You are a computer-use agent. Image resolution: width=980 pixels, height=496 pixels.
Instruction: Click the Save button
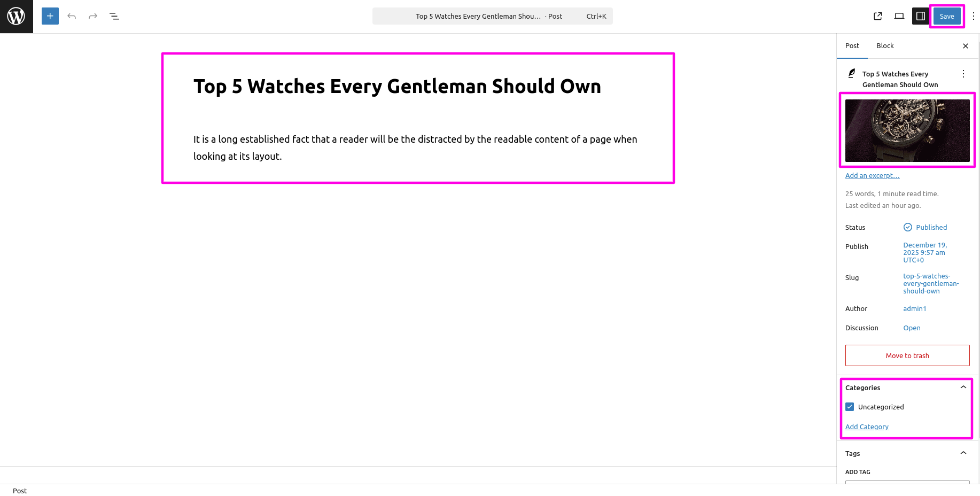(x=946, y=16)
